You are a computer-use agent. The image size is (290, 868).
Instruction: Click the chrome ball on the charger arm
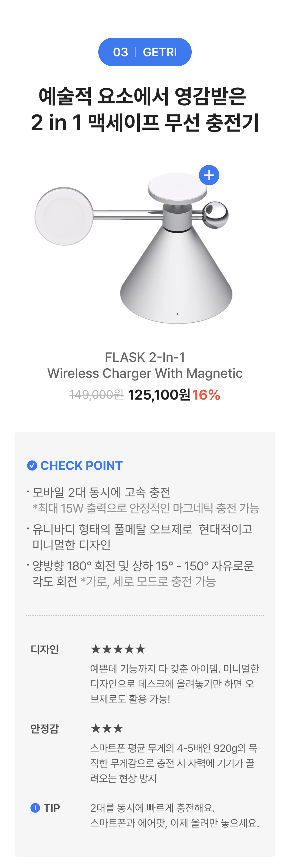[216, 215]
